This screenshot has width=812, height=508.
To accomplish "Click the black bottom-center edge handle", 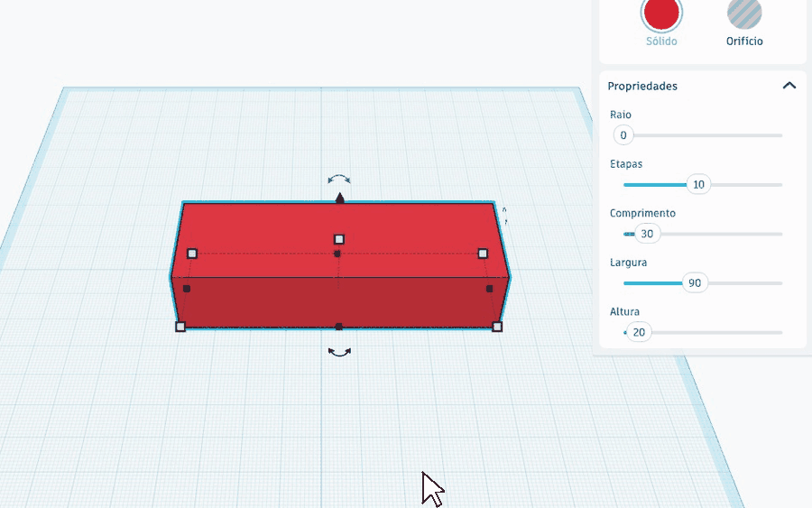I will tap(338, 327).
